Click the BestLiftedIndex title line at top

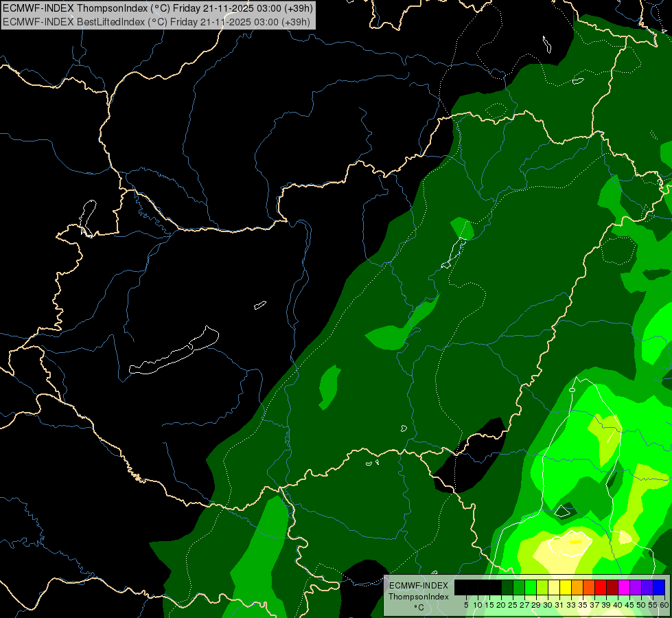156,22
